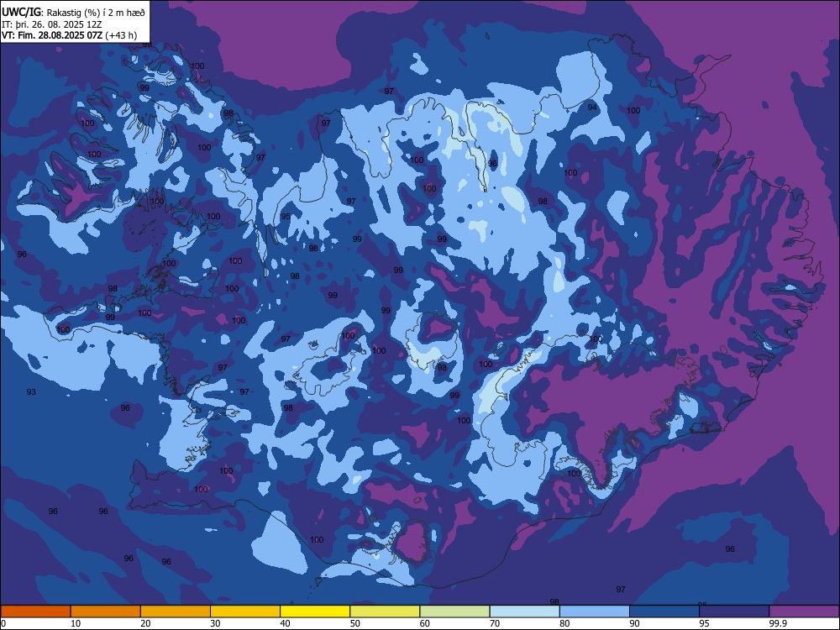Screen dimensions: 840x630
Task: Click the dark orange 0–10 legend swatch
Action: click(x=35, y=612)
